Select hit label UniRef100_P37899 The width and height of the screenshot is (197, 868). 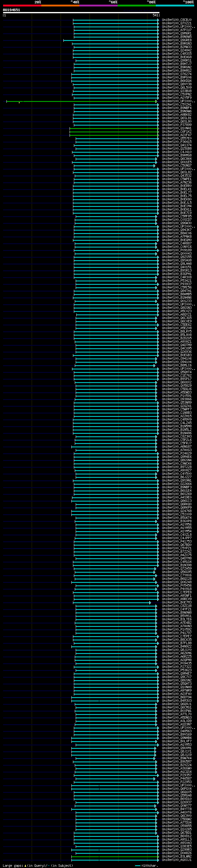click(x=176, y=125)
